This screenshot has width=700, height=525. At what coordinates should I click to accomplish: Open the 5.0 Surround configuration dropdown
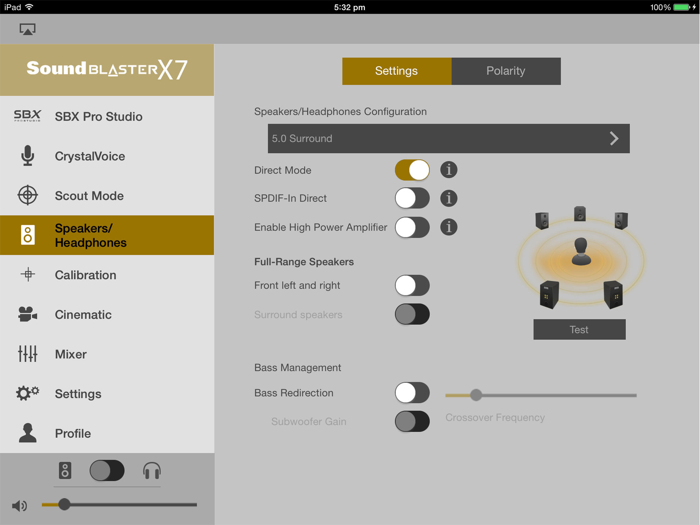(449, 138)
